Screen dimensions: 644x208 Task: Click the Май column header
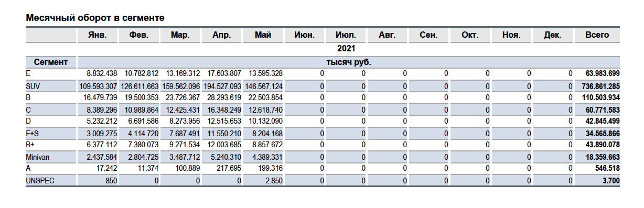[x=263, y=35]
